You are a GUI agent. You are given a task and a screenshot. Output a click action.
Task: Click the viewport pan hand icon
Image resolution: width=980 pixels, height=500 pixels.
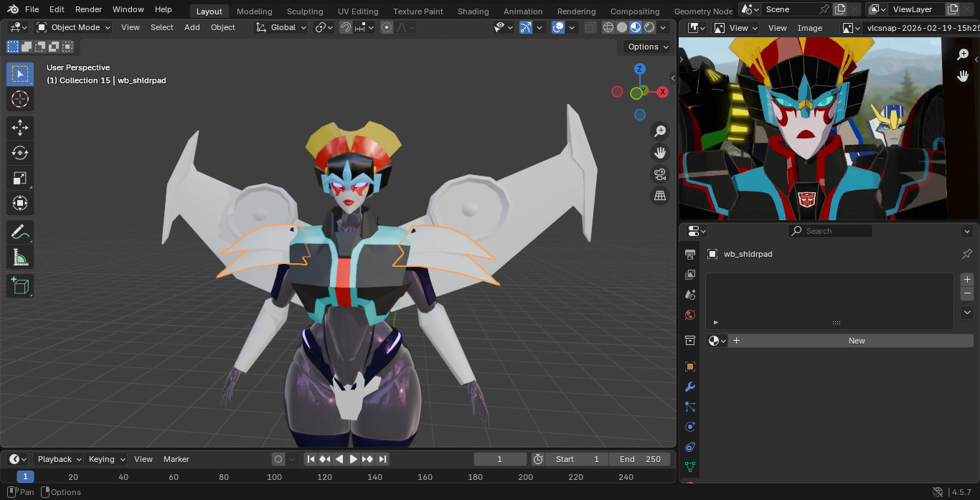point(660,152)
